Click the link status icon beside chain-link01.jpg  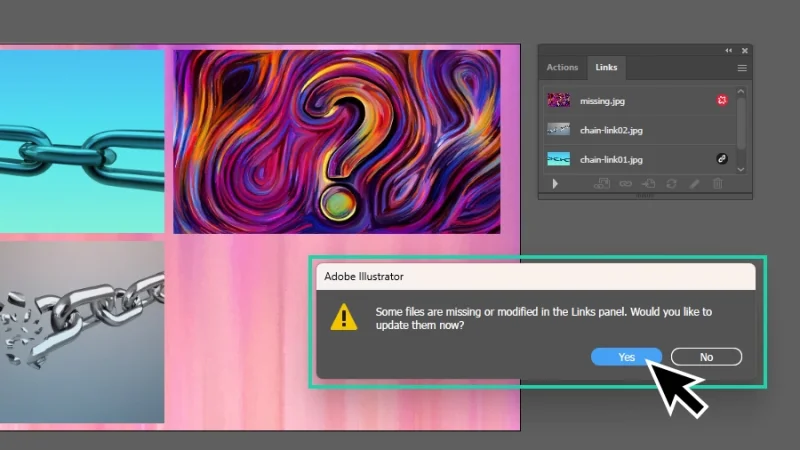721,159
